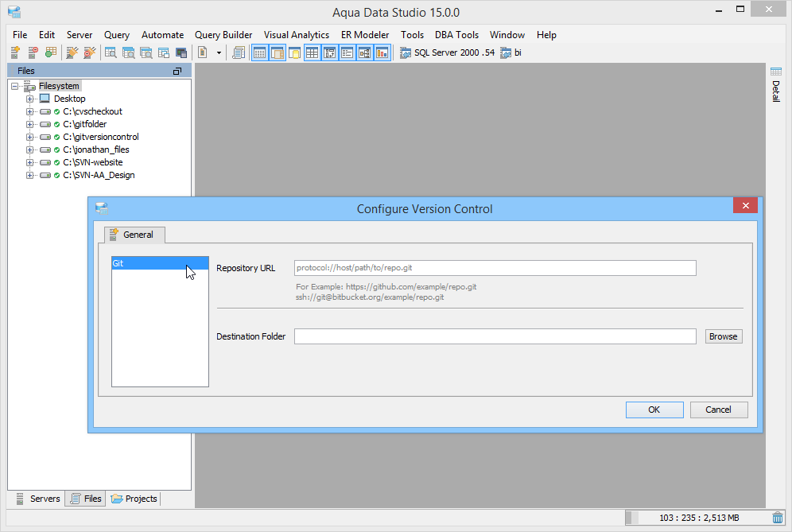This screenshot has height=532, width=792.
Task: Click the Desktop monitor icon in tree
Action: click(45, 99)
